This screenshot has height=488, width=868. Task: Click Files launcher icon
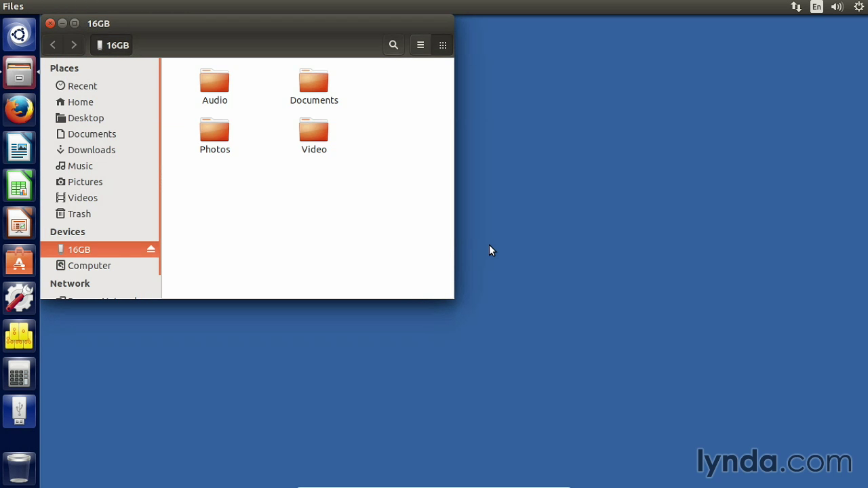(19, 72)
